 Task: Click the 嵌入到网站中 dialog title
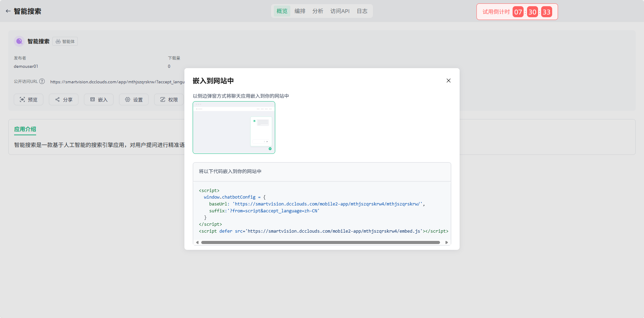(213, 81)
